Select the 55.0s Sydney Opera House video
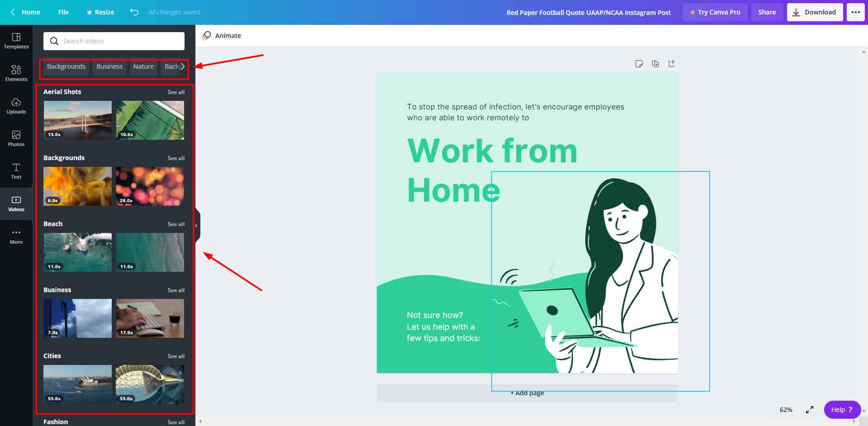The height and width of the screenshot is (426, 868). 77,384
